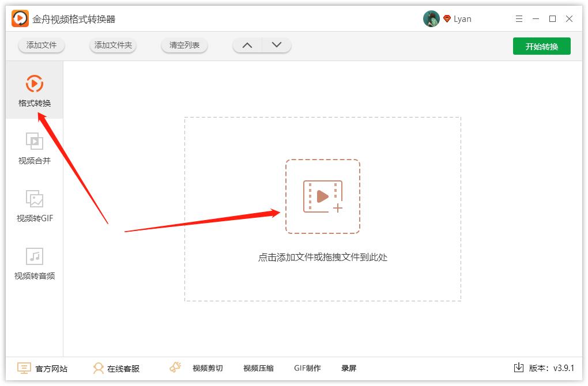Launch the 视频剪切 video trimming tool

(x=207, y=368)
